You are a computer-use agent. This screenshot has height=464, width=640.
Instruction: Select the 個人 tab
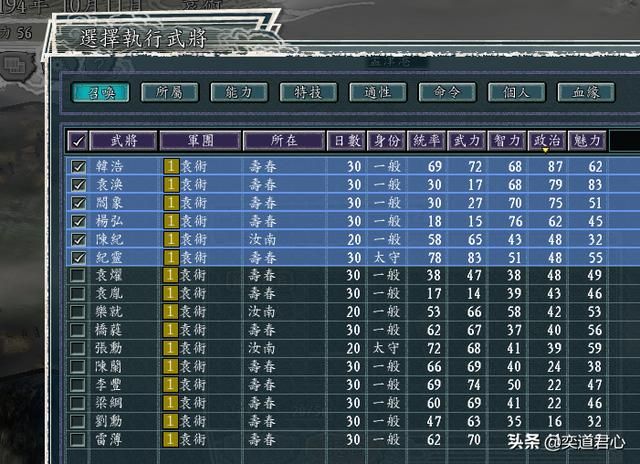coord(517,93)
